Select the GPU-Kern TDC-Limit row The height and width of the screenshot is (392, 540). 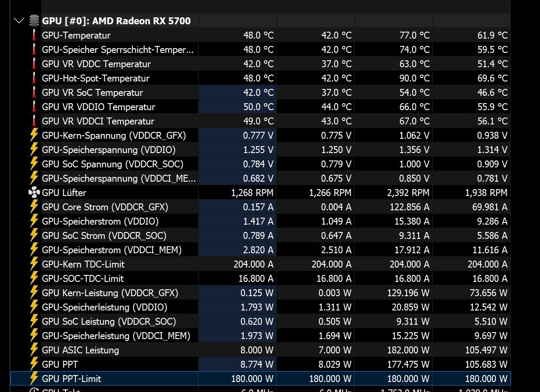(83, 264)
